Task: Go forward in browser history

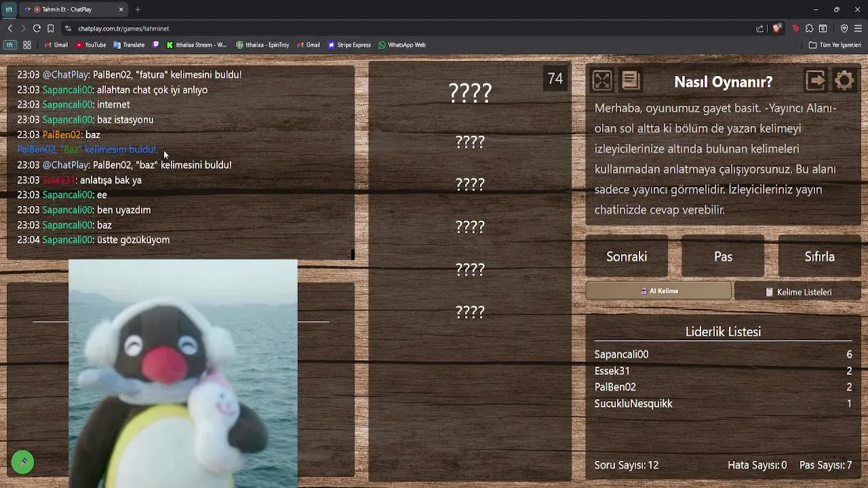Action: pyautogui.click(x=22, y=28)
